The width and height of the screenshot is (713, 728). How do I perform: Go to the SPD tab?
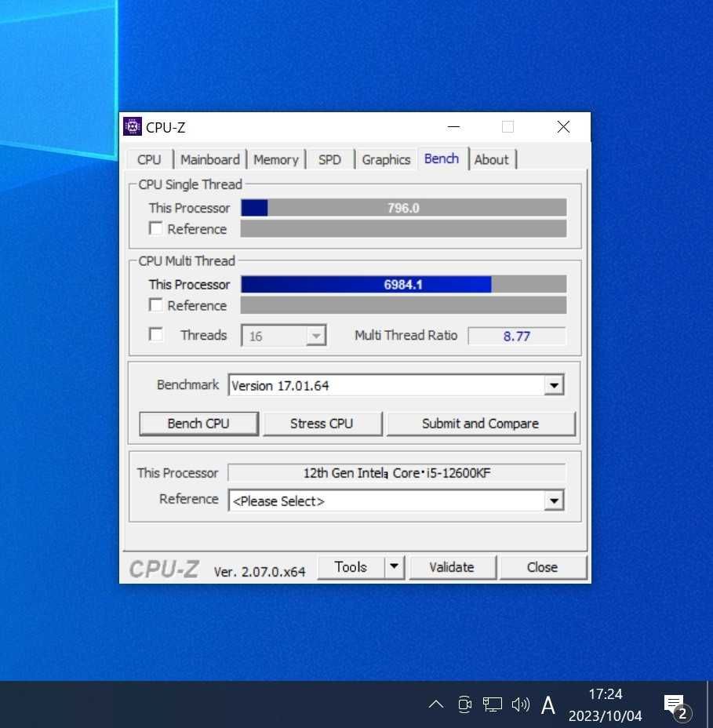tap(329, 160)
